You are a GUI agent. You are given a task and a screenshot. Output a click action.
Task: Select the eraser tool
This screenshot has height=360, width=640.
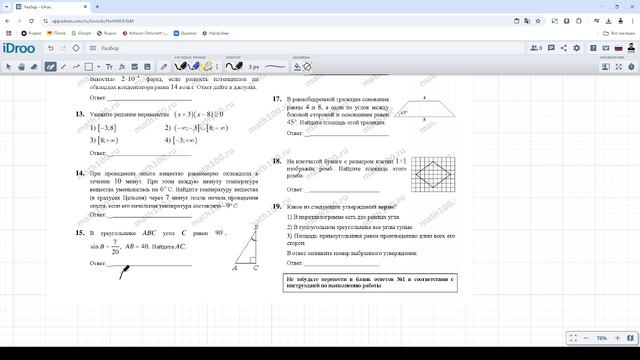pos(34,67)
